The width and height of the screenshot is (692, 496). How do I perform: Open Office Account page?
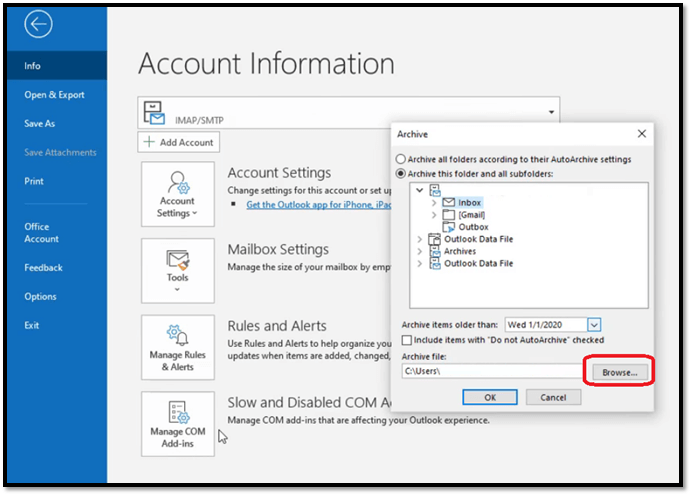(x=41, y=233)
